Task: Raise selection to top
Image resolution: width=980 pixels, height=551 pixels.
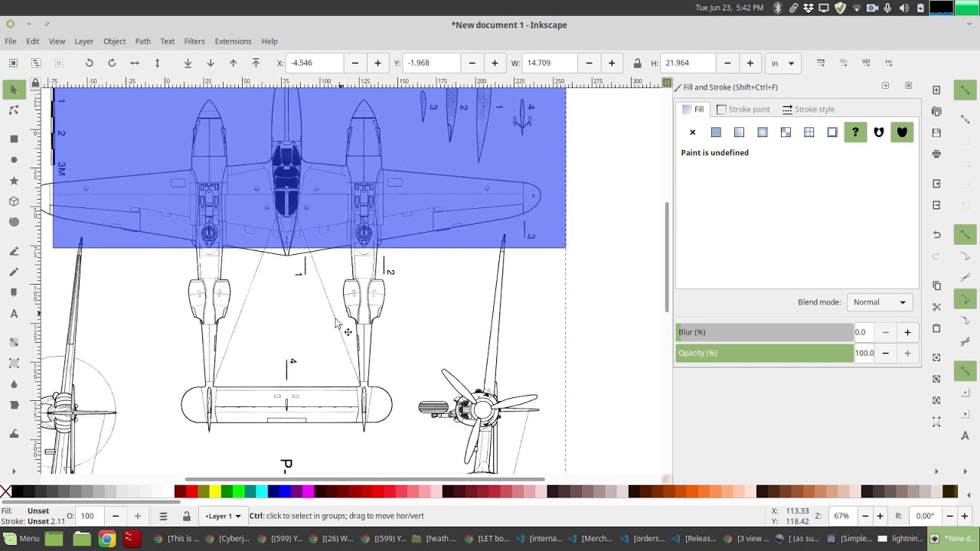Action: [x=256, y=63]
